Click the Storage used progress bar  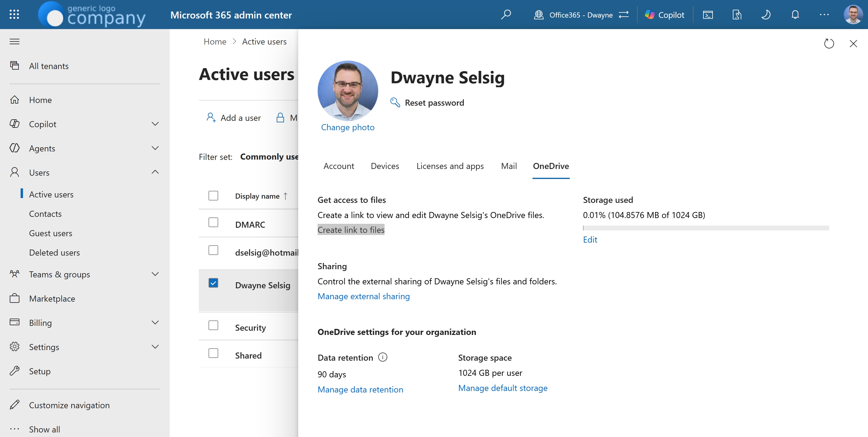click(706, 228)
